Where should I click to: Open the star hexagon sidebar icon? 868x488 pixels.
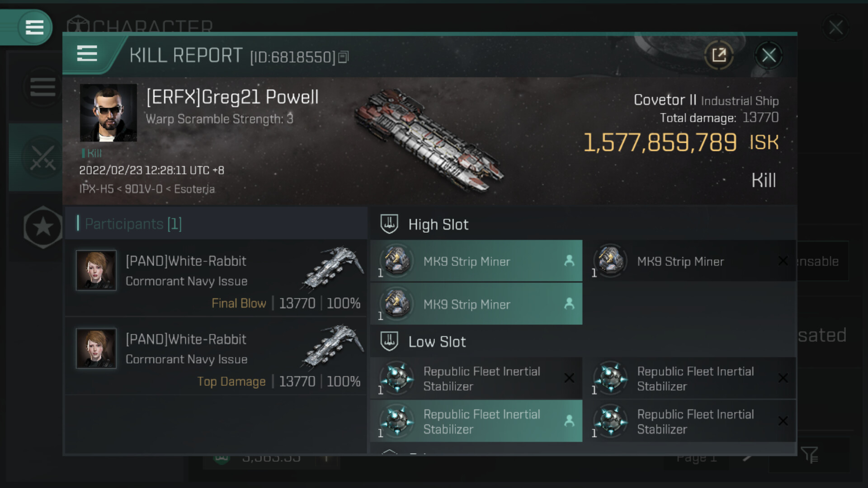point(43,227)
